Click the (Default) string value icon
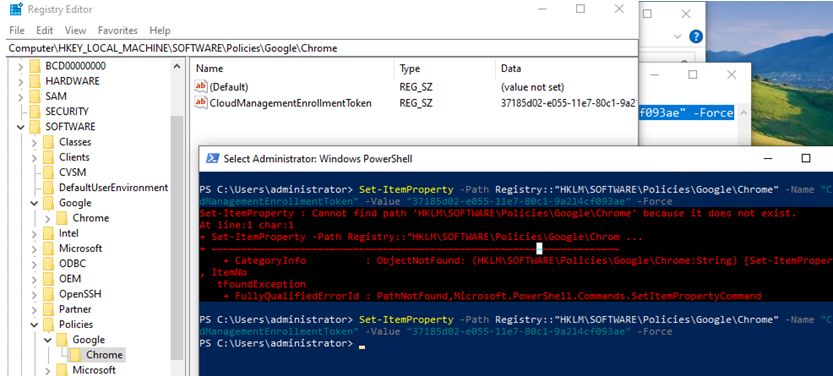 coord(201,87)
